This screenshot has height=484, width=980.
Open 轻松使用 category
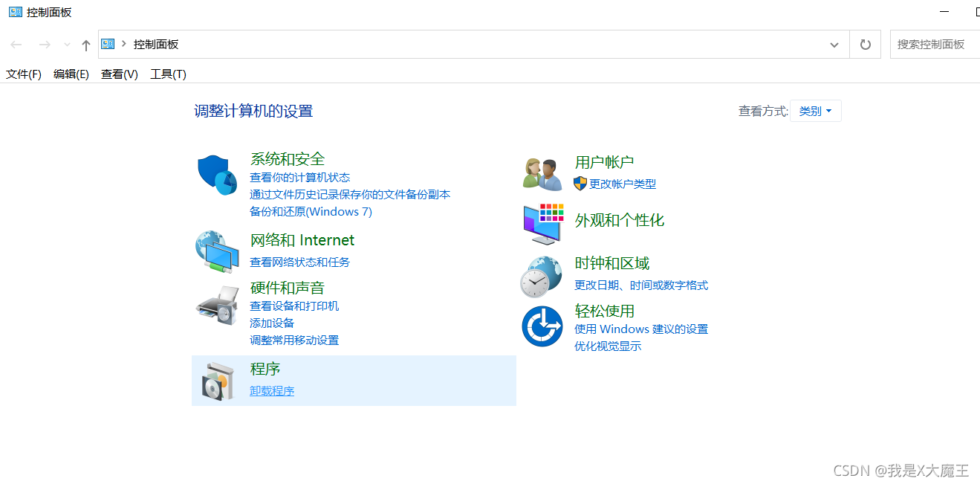click(x=605, y=310)
